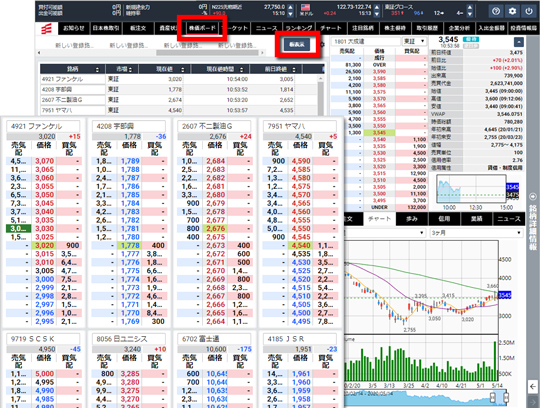
Task: Click the 板表示 button
Action: click(x=297, y=44)
